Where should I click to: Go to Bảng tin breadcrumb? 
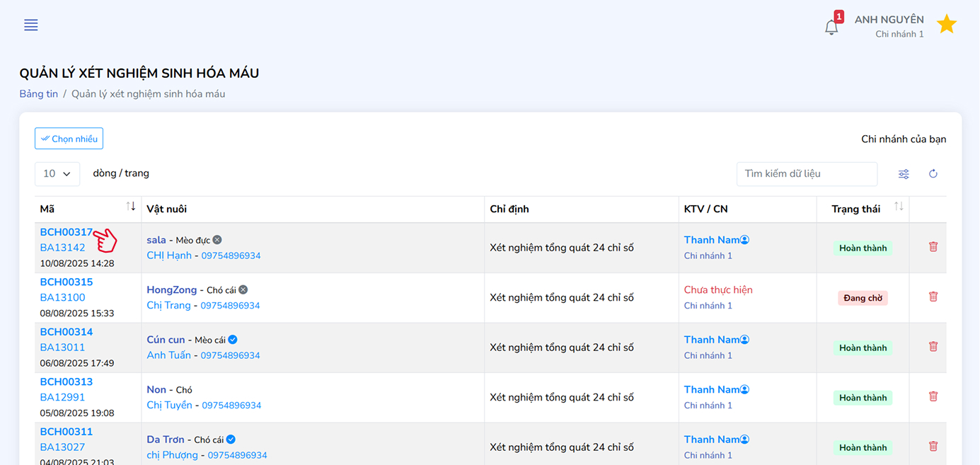38,93
